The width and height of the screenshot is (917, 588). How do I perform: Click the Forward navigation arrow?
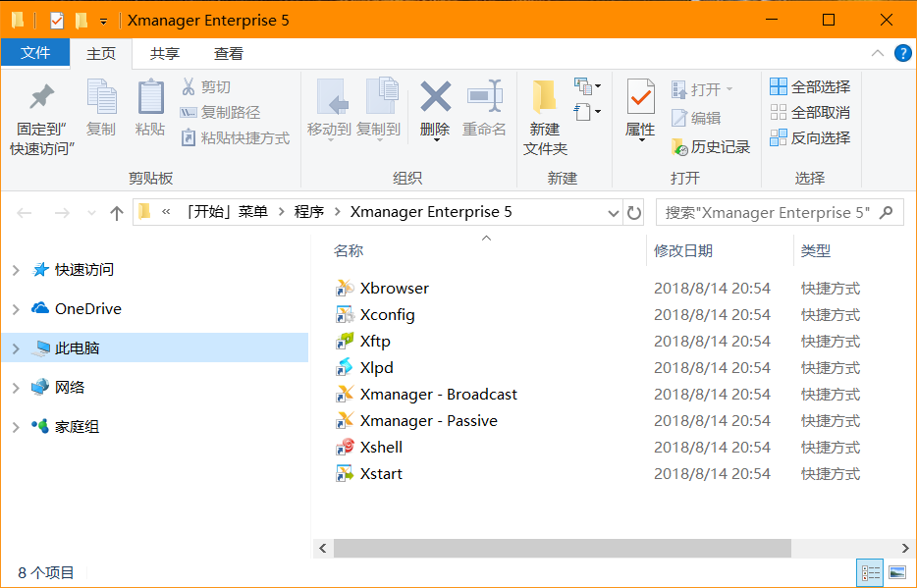[62, 213]
